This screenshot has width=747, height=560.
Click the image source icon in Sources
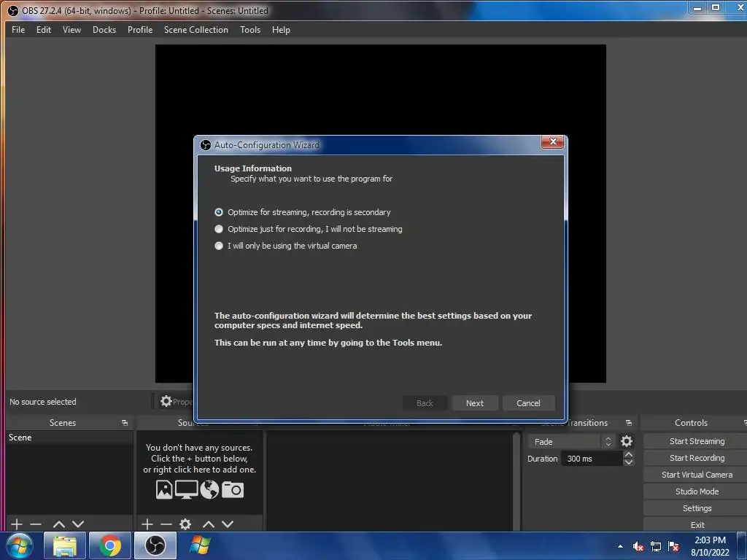(164, 489)
